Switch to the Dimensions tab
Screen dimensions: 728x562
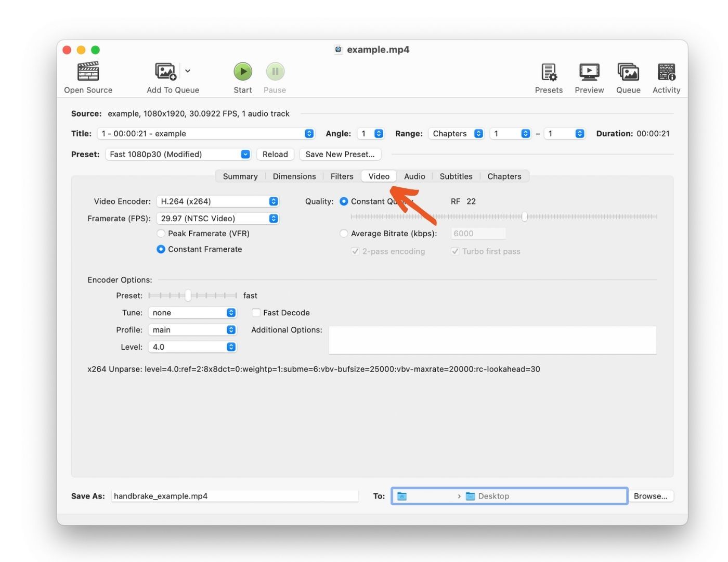coord(294,176)
